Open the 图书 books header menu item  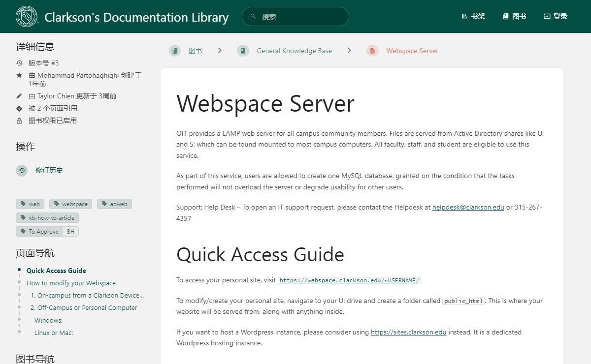(x=514, y=16)
